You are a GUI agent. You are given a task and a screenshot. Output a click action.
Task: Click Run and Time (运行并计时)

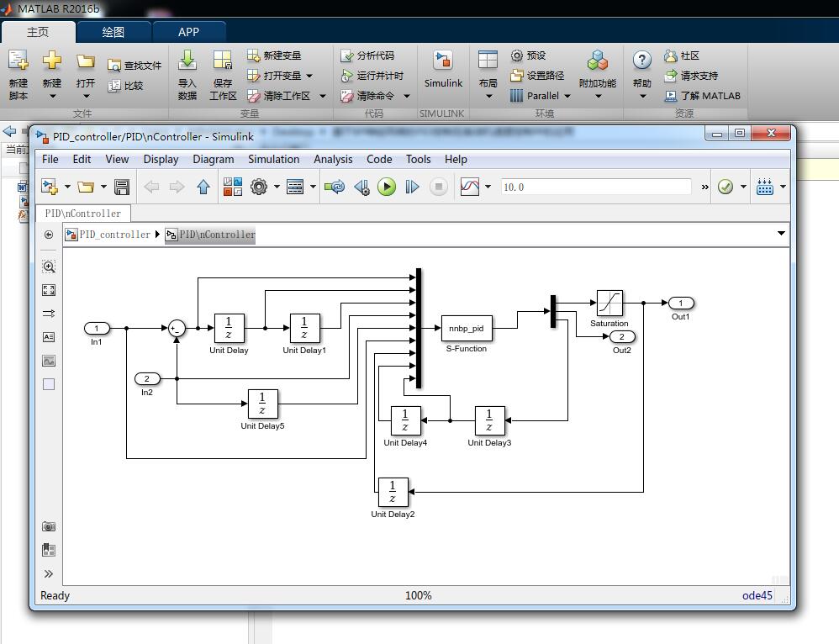tap(372, 76)
